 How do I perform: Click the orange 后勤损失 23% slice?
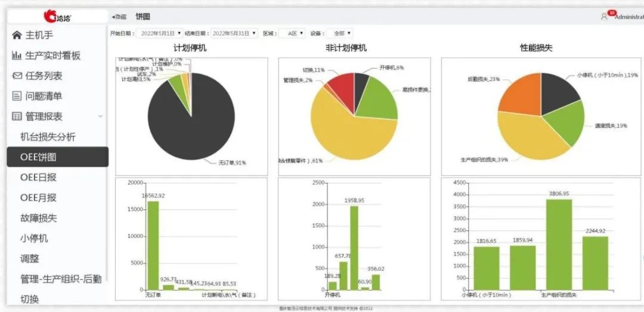click(x=523, y=95)
